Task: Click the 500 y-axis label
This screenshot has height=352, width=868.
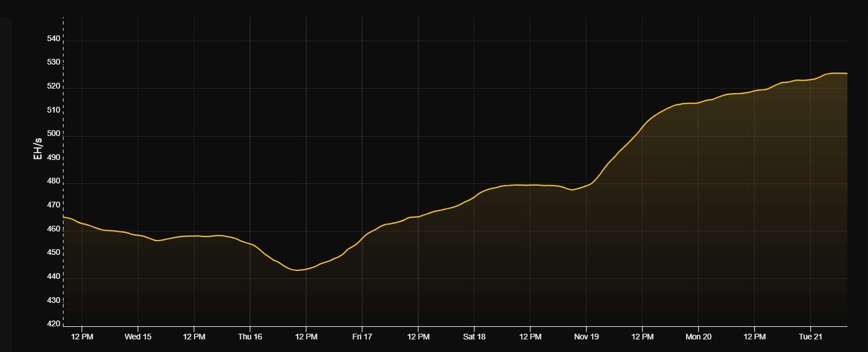Action: click(x=53, y=134)
